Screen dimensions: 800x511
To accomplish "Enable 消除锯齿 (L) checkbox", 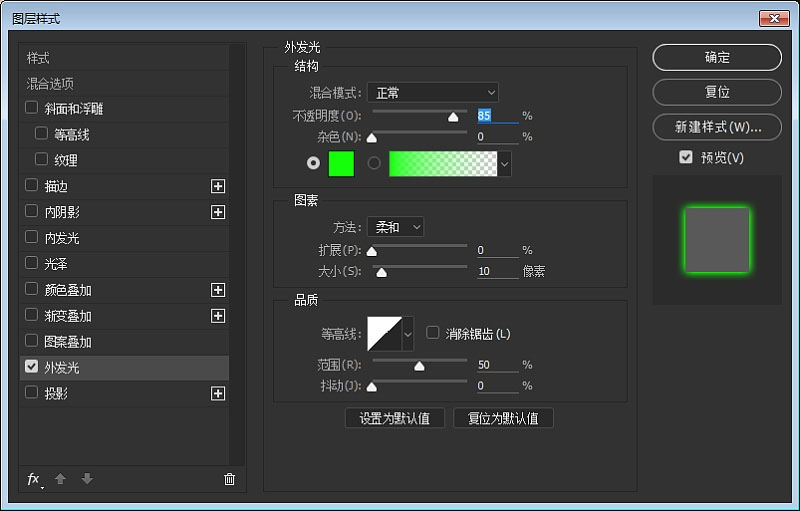I will point(433,333).
